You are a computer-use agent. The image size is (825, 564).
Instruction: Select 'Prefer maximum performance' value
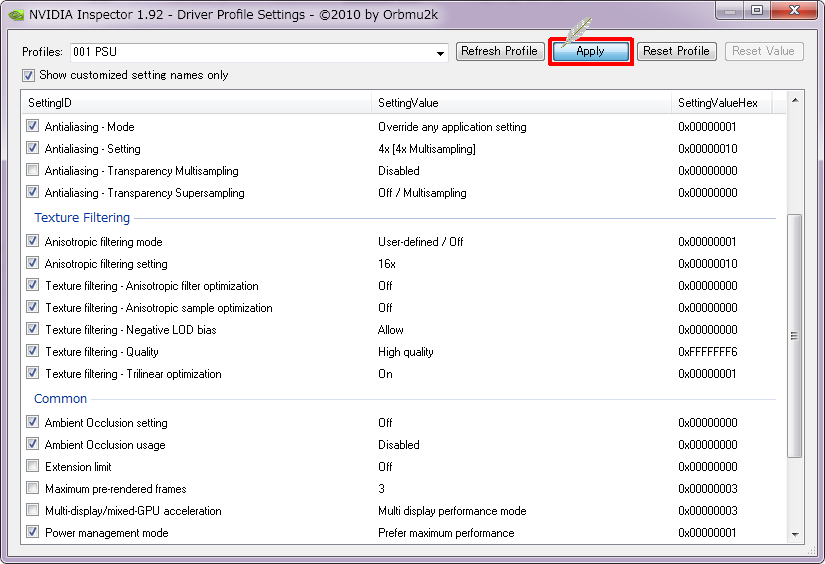click(446, 533)
